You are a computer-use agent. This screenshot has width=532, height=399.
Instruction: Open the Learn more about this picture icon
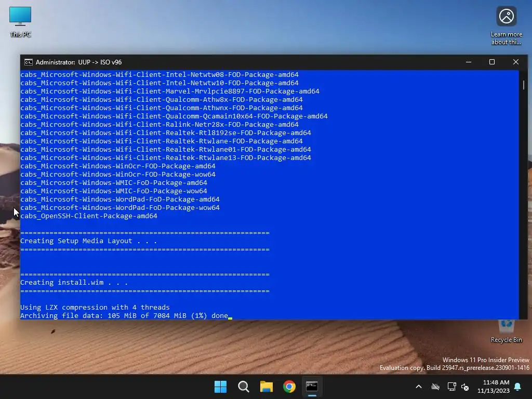pos(506,26)
